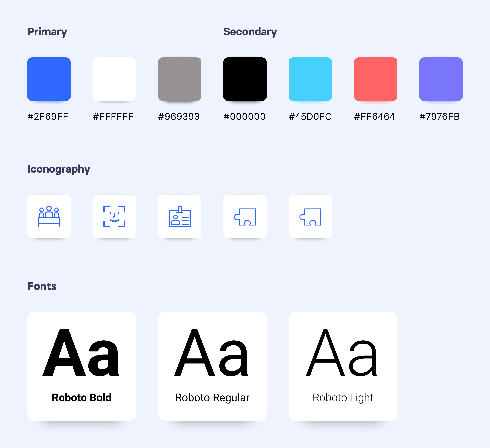This screenshot has width=490, height=448.
Task: Pick the blue #2F69FF primary swatch
Action: click(x=49, y=79)
